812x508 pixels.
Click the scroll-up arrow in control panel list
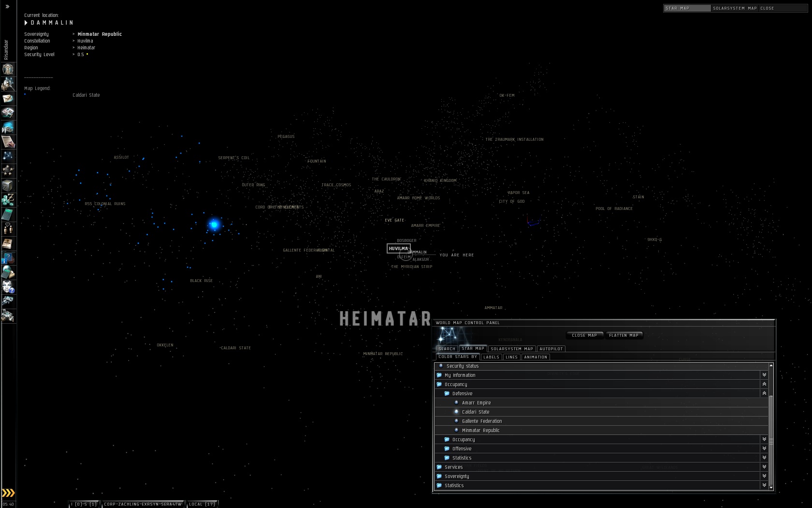click(771, 365)
